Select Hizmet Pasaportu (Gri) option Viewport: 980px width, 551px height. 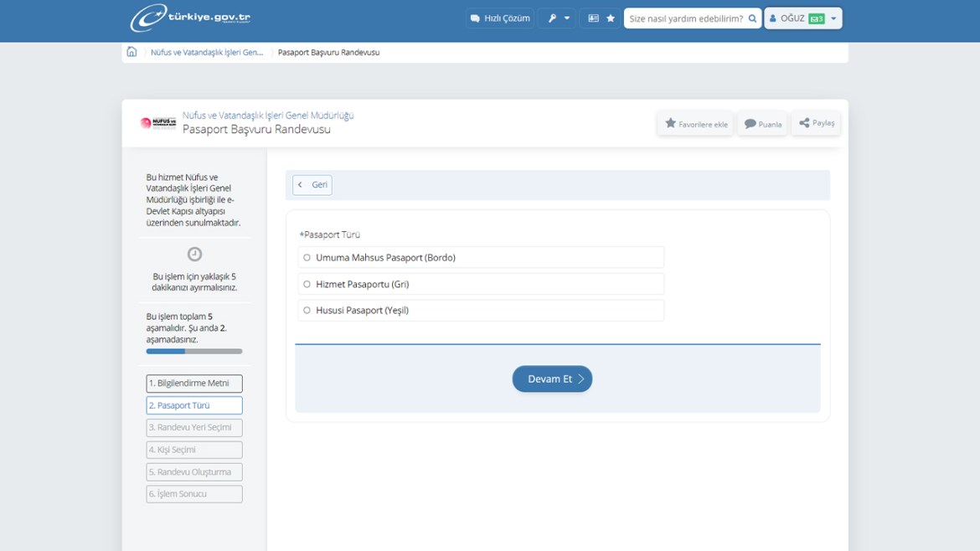click(x=307, y=285)
